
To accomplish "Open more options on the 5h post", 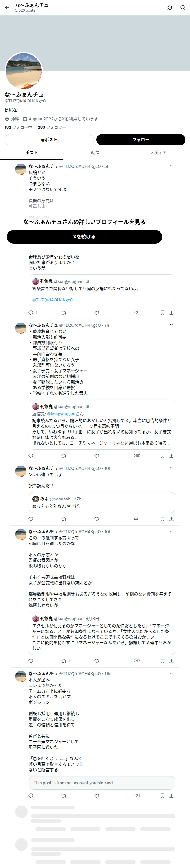I will tap(170, 166).
